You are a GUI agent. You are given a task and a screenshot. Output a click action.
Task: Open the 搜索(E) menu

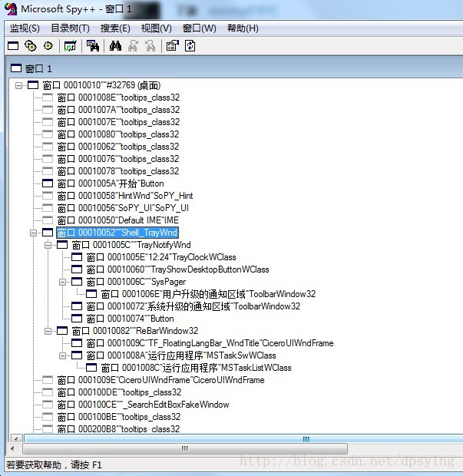(x=115, y=28)
